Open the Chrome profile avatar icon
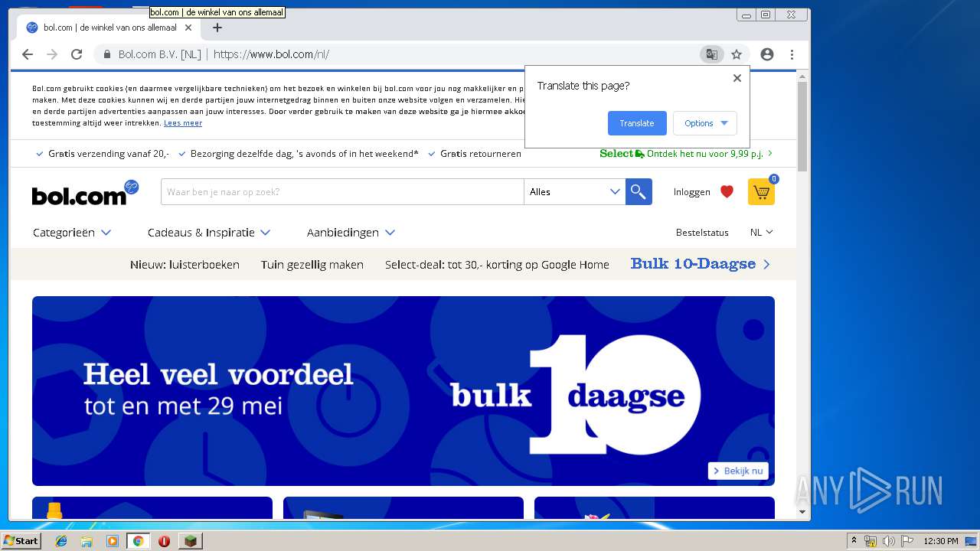This screenshot has height=551, width=980. [x=767, y=54]
